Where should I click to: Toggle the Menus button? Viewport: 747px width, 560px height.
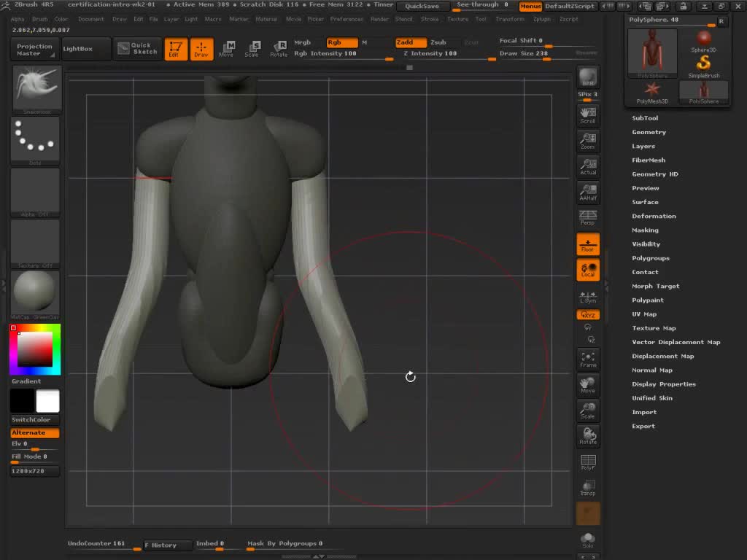tap(530, 6)
